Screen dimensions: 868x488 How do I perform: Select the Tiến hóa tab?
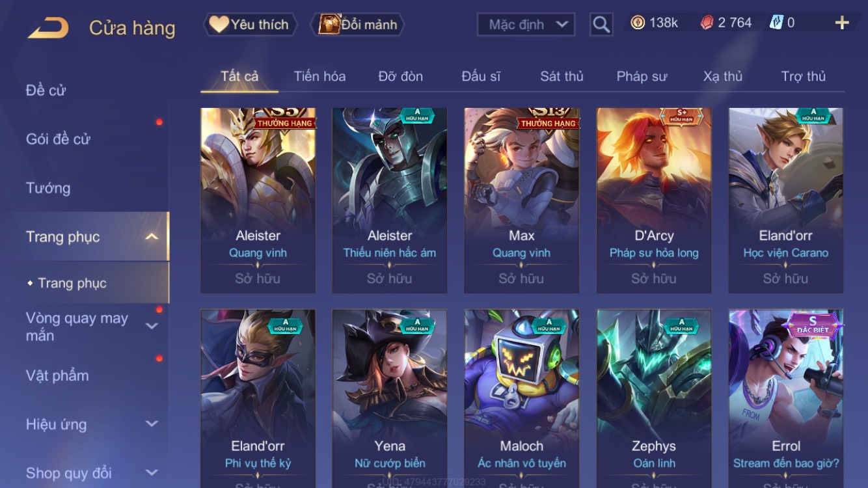pos(319,76)
